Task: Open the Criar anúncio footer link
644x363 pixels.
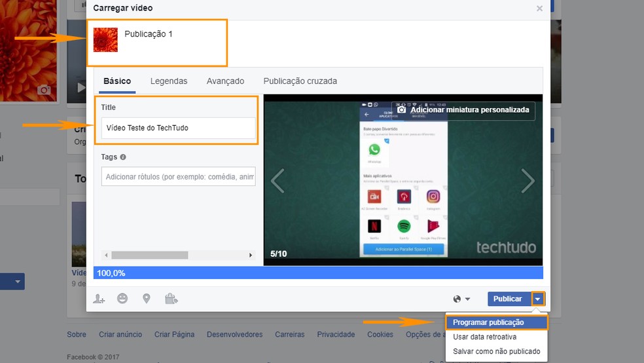Action: point(120,335)
